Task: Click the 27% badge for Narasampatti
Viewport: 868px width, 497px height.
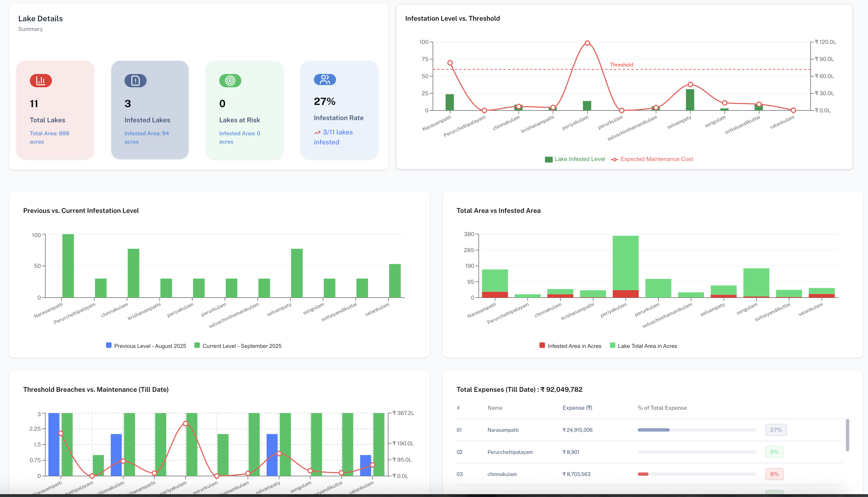Action: [x=776, y=430]
